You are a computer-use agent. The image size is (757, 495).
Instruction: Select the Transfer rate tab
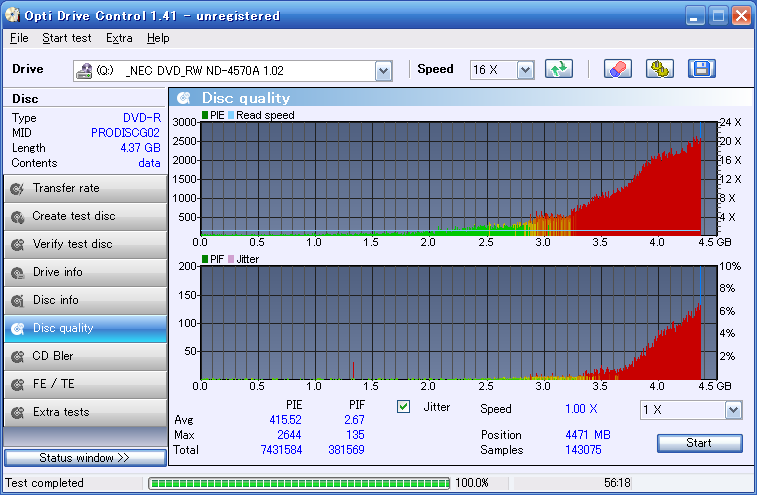coord(85,188)
